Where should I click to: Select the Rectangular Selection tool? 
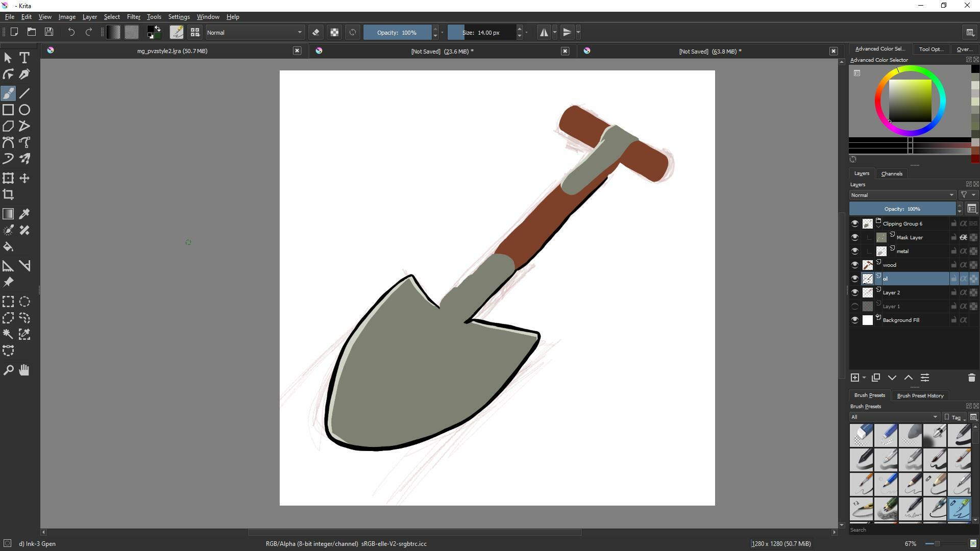pos(8,302)
